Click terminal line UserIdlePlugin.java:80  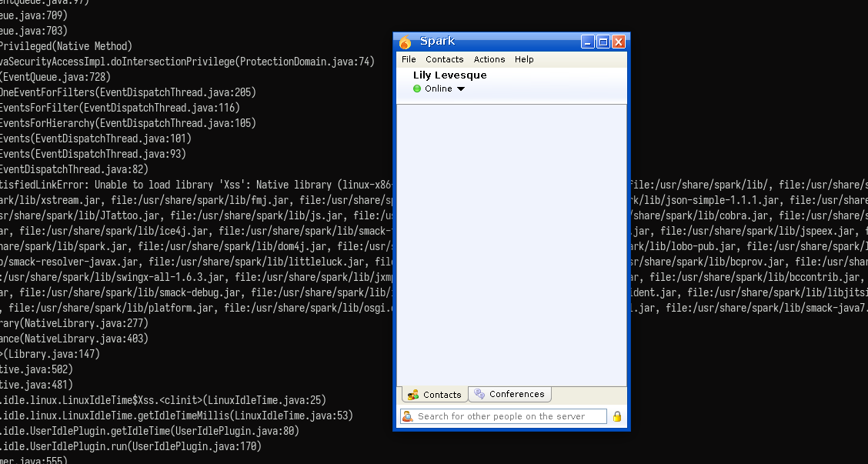pyautogui.click(x=149, y=431)
